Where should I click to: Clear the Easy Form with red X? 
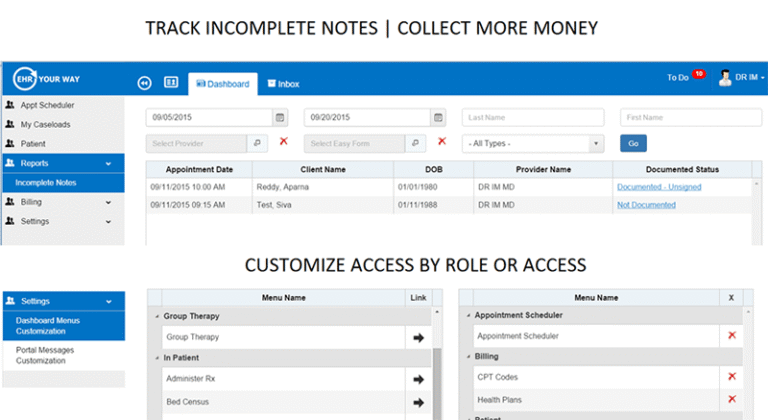[442, 141]
